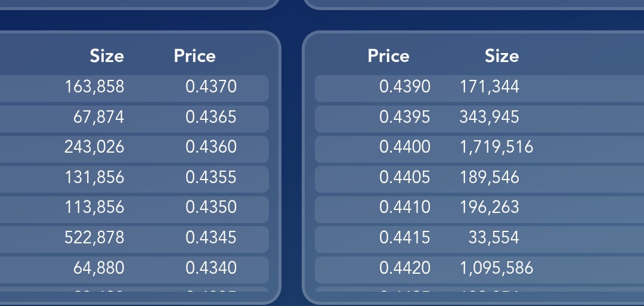Click the bid-side Price column header
The width and height of the screenshot is (644, 306).
coord(194,56)
